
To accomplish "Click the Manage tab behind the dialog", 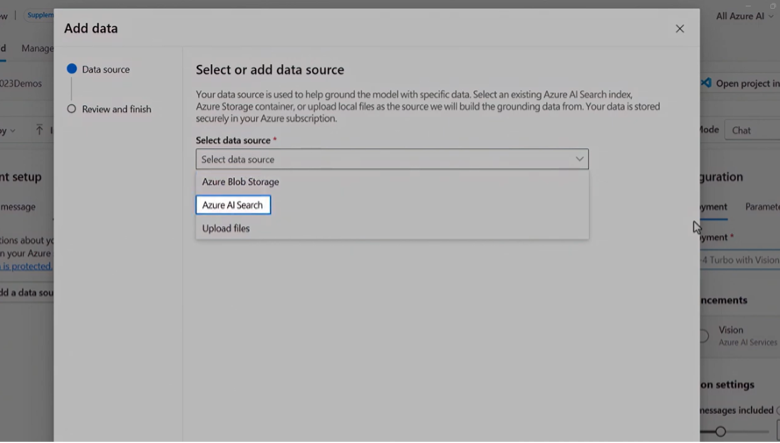I will coord(38,48).
